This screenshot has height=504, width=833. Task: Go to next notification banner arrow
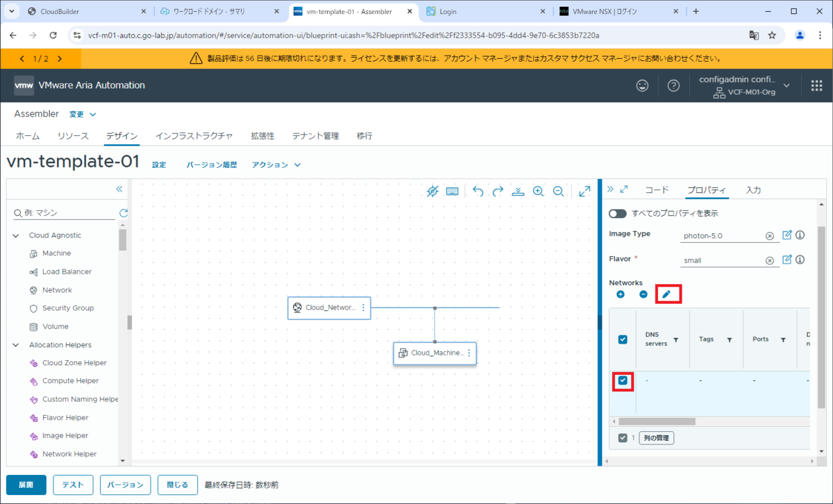click(x=60, y=59)
